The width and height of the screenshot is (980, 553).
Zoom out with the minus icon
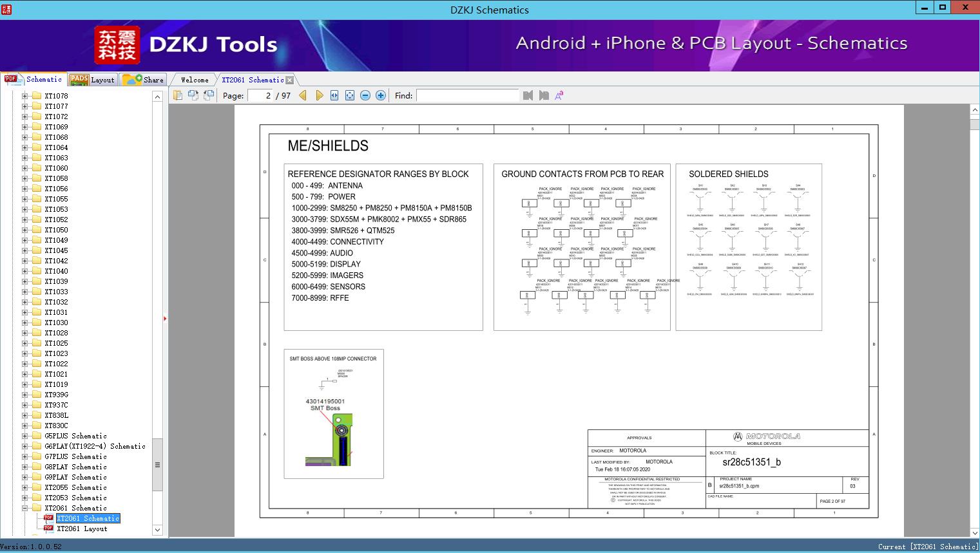tap(365, 95)
